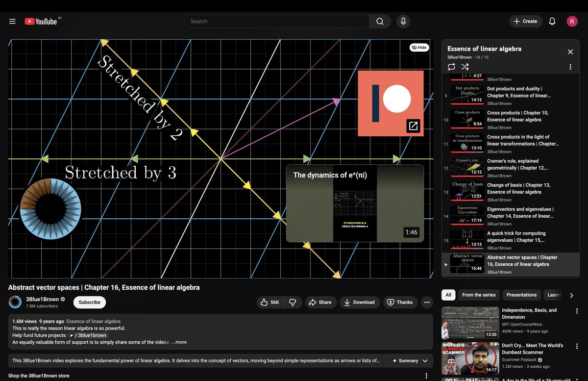Open more actions ellipsis beside Thanks
Screen dimensions: 588x381
coord(427,302)
